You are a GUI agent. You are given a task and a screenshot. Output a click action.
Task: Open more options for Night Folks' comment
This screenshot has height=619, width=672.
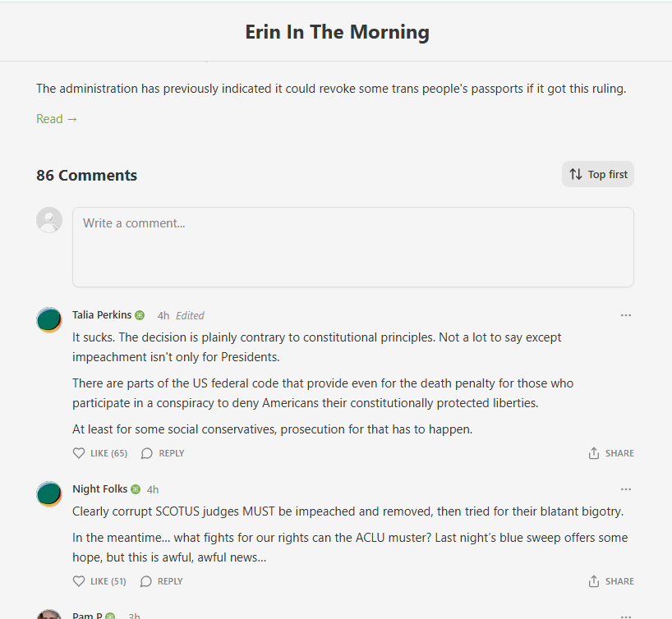coord(626,489)
